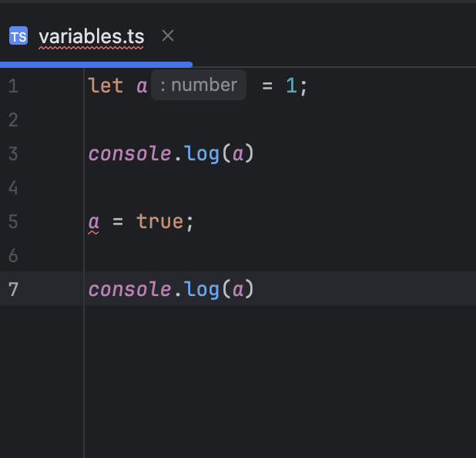476x458 pixels.
Task: Click variable 'a' in the let declaration
Action: [x=142, y=86]
